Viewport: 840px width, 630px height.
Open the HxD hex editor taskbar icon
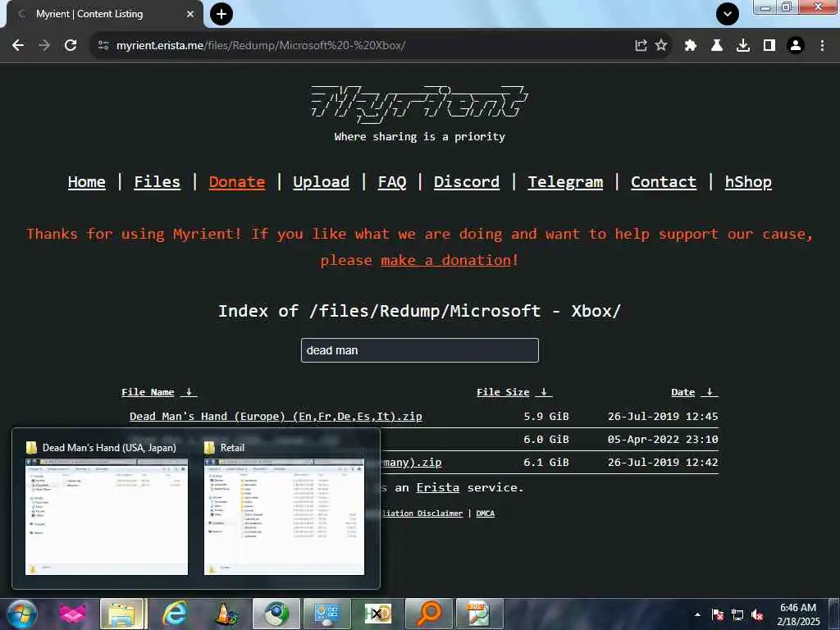377,614
